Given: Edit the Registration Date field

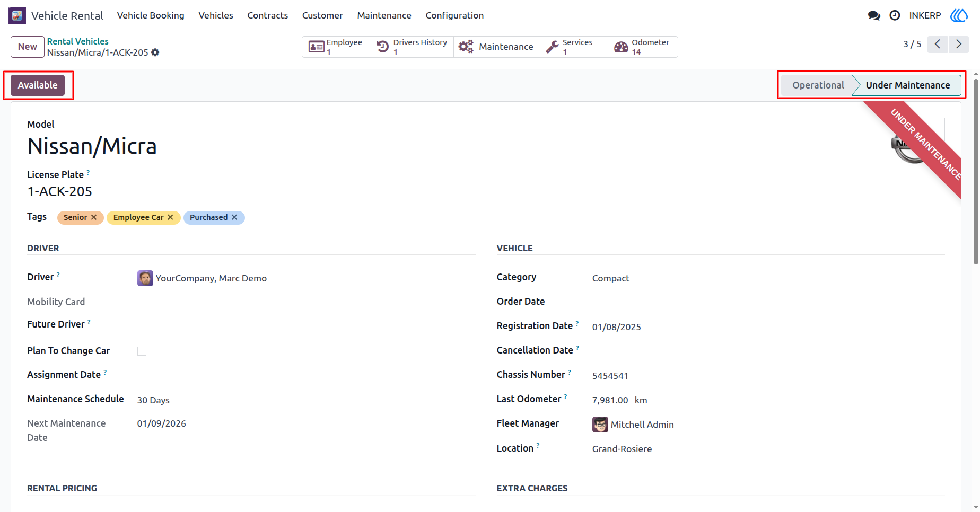Looking at the screenshot, I should (617, 327).
